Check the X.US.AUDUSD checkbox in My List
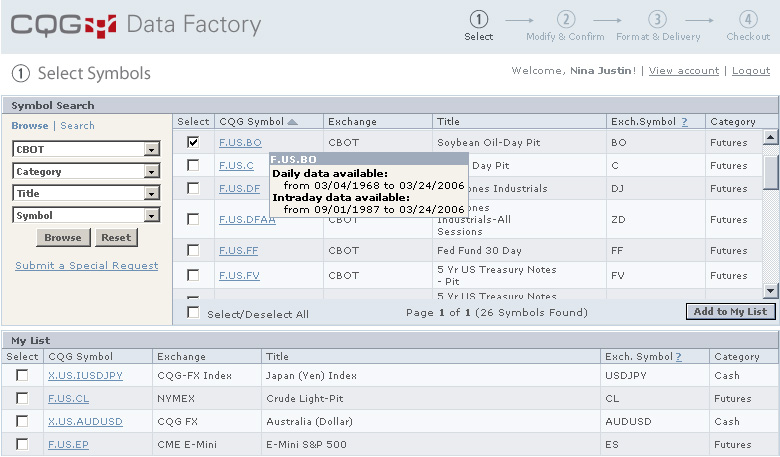The image size is (780, 457). [x=22, y=421]
